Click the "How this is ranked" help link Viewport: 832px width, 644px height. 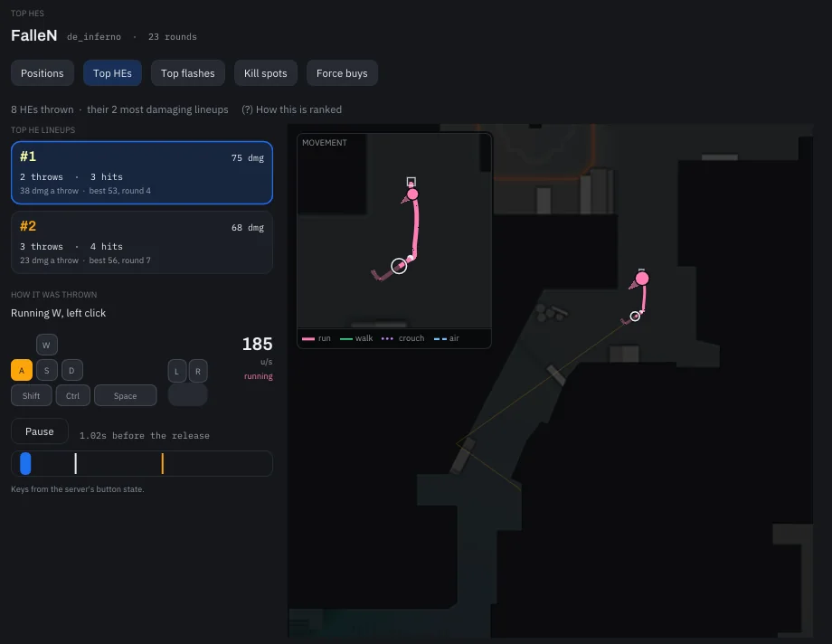(292, 109)
